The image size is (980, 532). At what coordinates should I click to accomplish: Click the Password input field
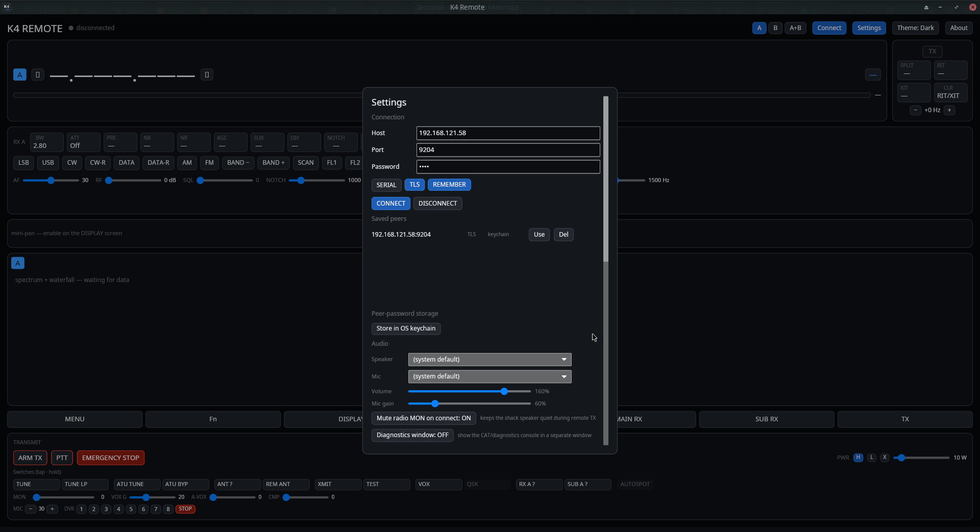coord(508,167)
